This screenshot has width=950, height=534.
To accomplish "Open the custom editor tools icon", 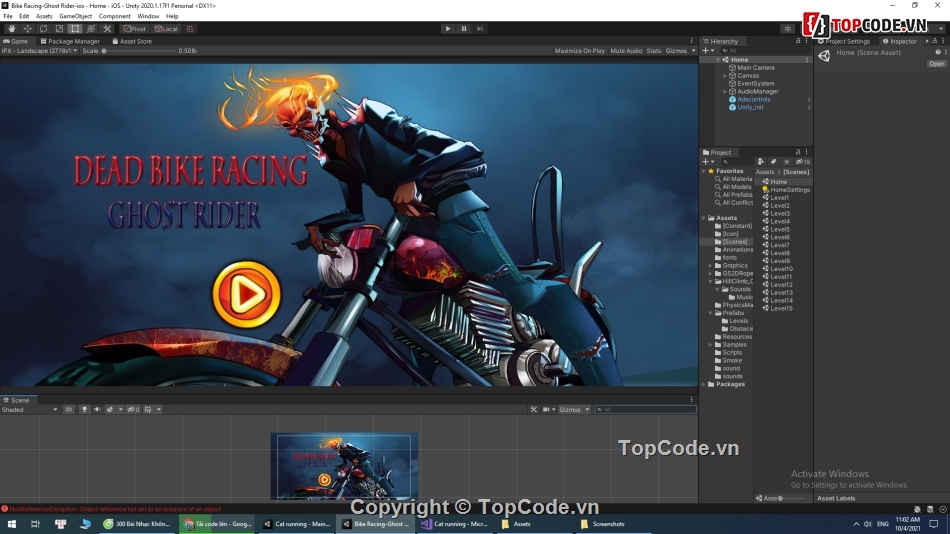I will point(107,28).
